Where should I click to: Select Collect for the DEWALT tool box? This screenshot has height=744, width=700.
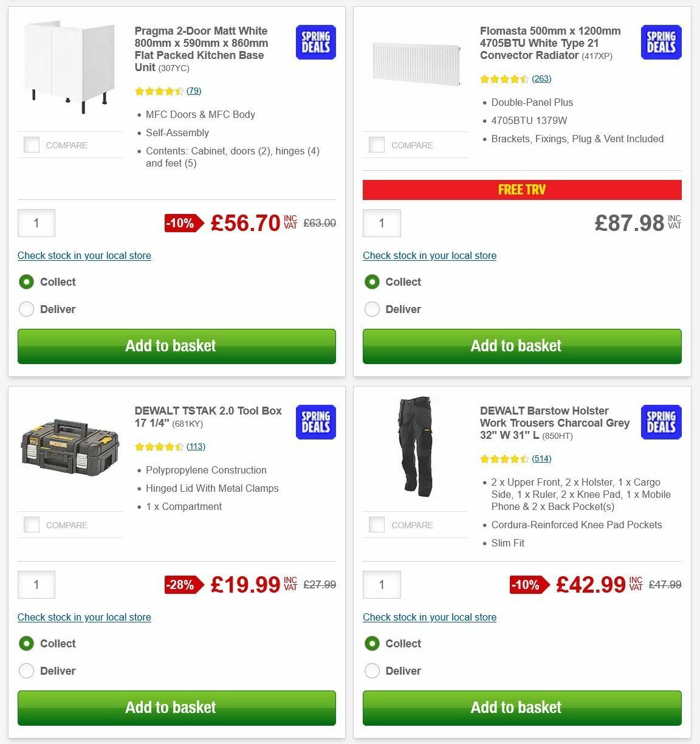pyautogui.click(x=26, y=643)
